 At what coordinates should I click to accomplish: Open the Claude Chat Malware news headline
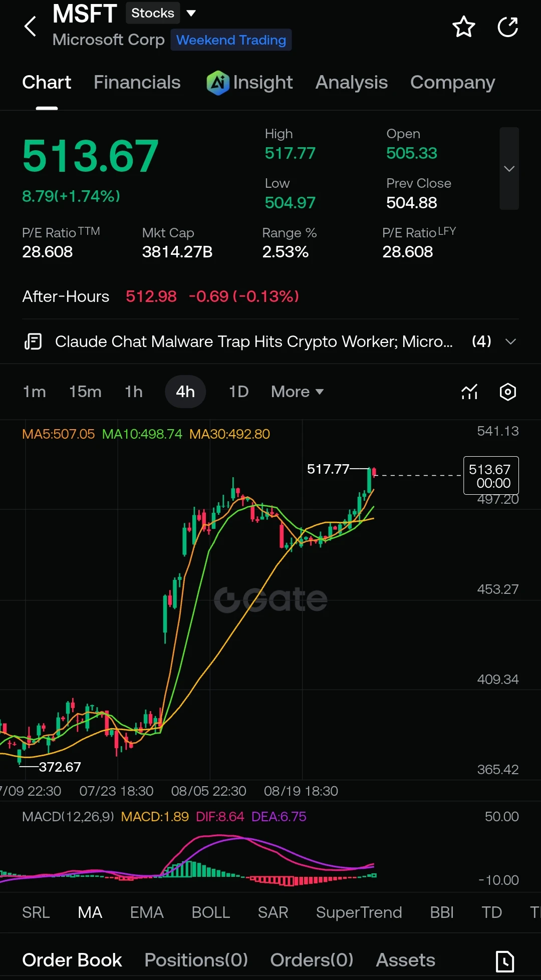pos(253,342)
